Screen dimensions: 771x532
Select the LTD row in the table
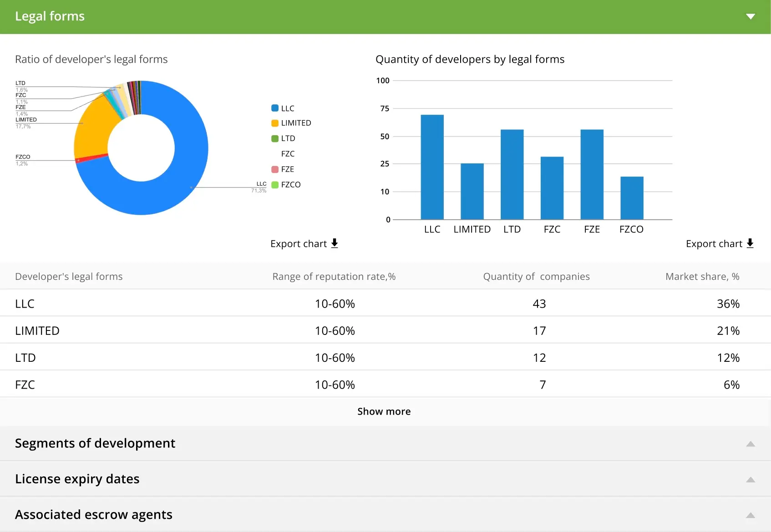pyautogui.click(x=385, y=357)
